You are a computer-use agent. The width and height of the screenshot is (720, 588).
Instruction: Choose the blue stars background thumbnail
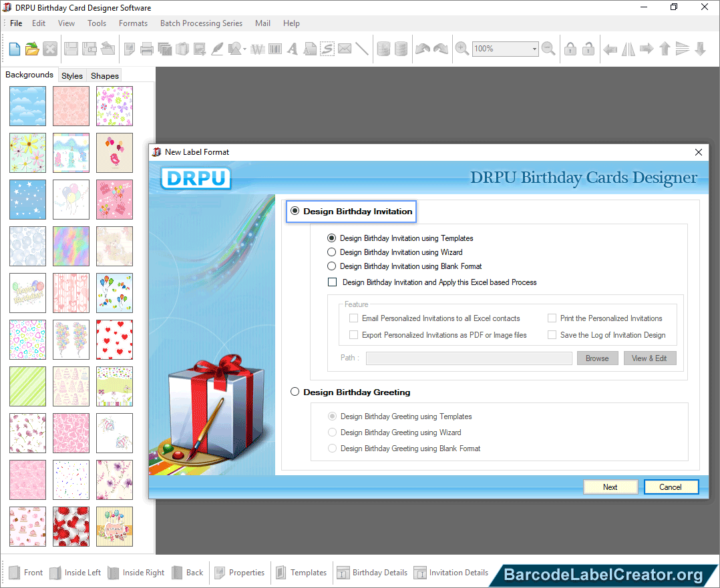[x=27, y=200]
